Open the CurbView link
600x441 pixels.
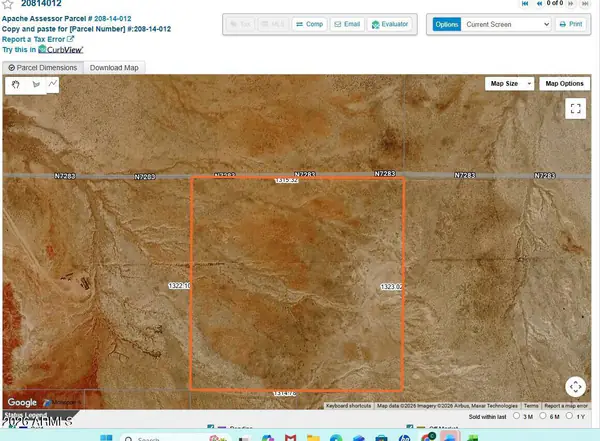click(60, 49)
